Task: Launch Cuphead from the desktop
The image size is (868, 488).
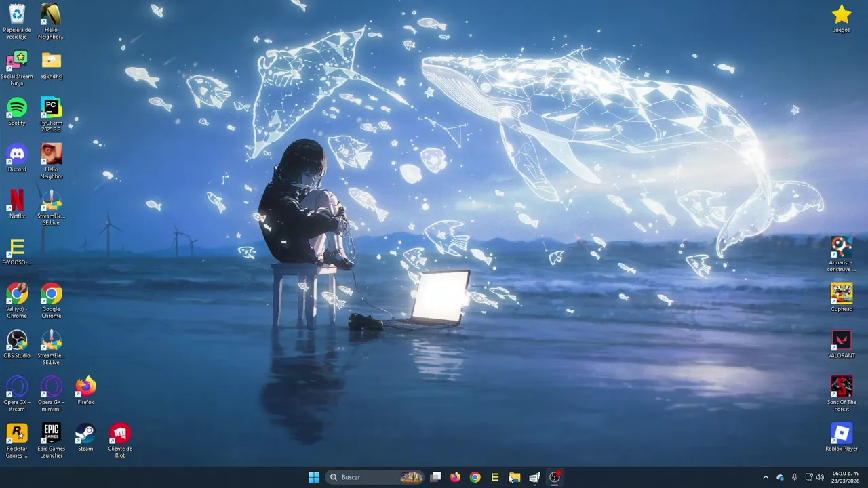Action: (842, 298)
